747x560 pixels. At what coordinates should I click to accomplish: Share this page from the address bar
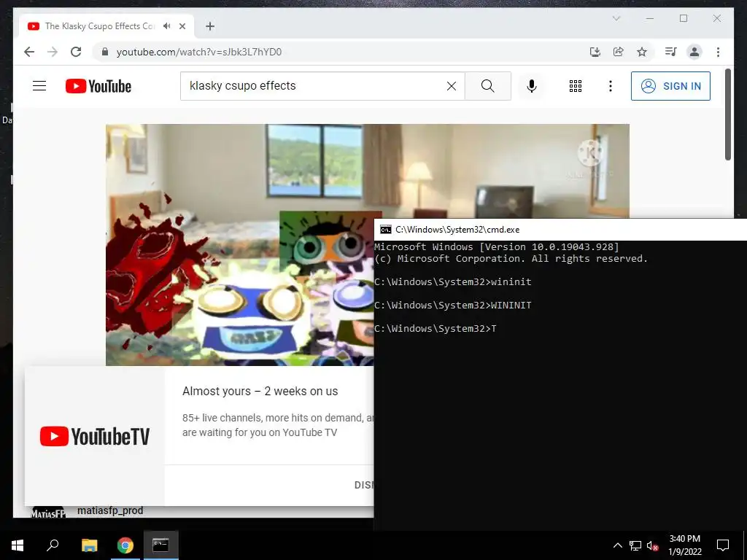click(x=619, y=52)
